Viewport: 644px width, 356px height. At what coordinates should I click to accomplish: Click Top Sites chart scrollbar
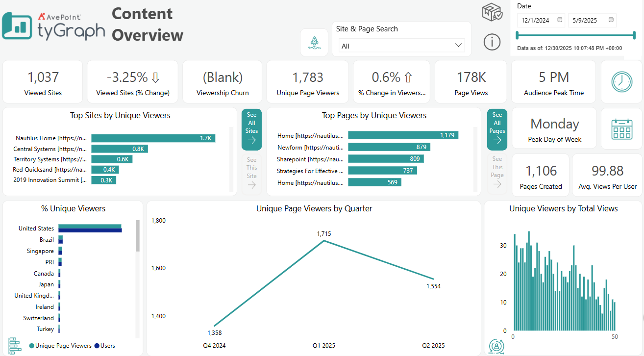[x=231, y=160]
